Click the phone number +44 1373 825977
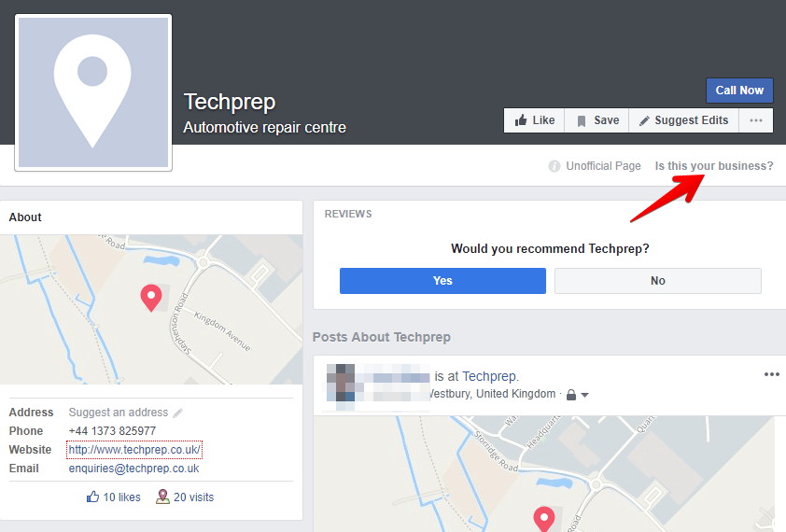Screen dimensions: 786x532 [112, 430]
